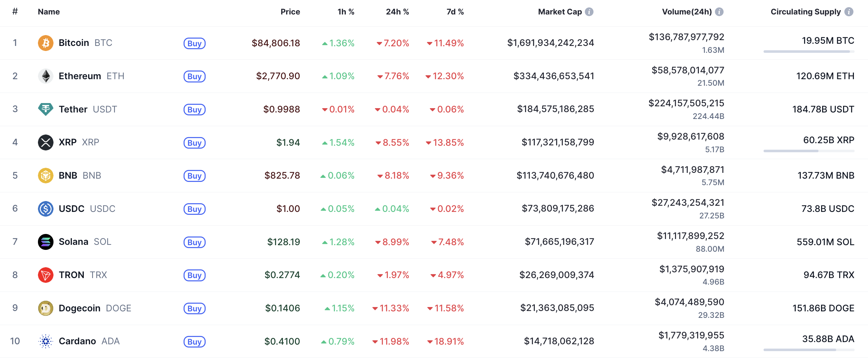This screenshot has width=868, height=358.
Task: Click the TRON logo icon
Action: click(46, 275)
